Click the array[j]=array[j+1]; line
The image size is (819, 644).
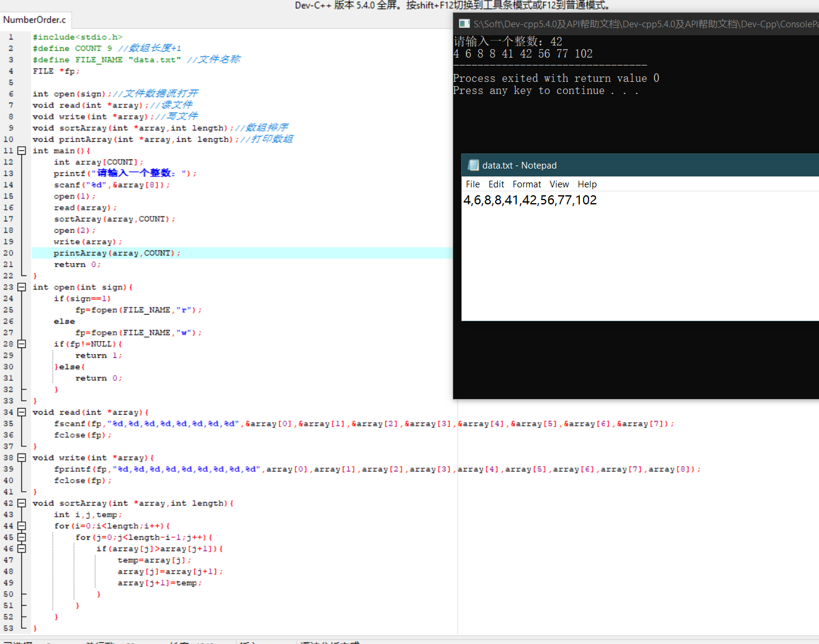click(170, 571)
